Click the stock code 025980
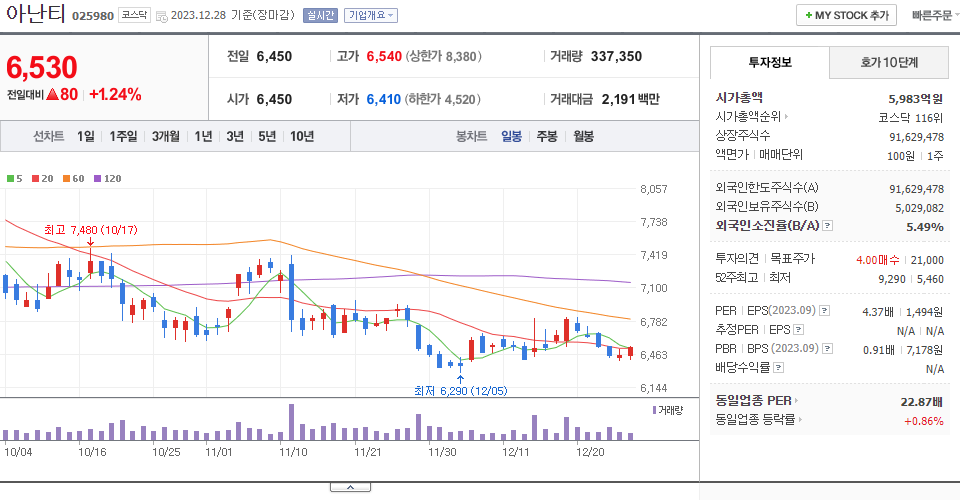Screen dimensions: 960x500 [93, 16]
